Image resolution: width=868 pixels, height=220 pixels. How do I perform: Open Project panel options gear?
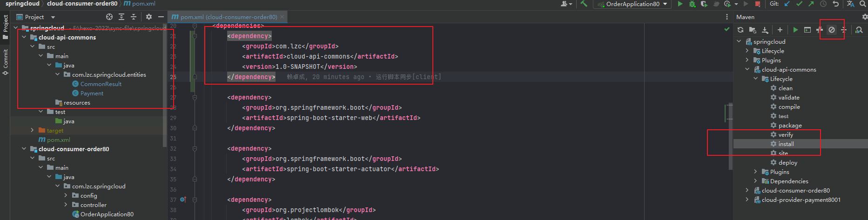coord(149,17)
